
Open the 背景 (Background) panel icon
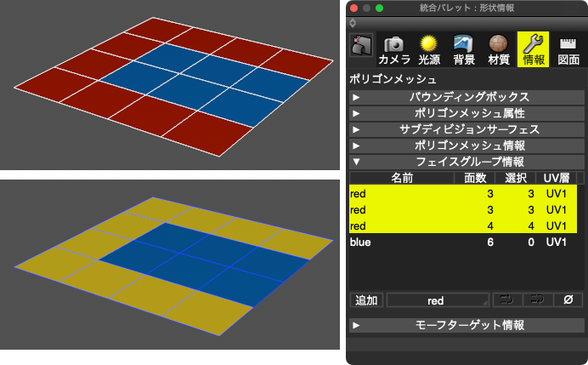[x=464, y=49]
